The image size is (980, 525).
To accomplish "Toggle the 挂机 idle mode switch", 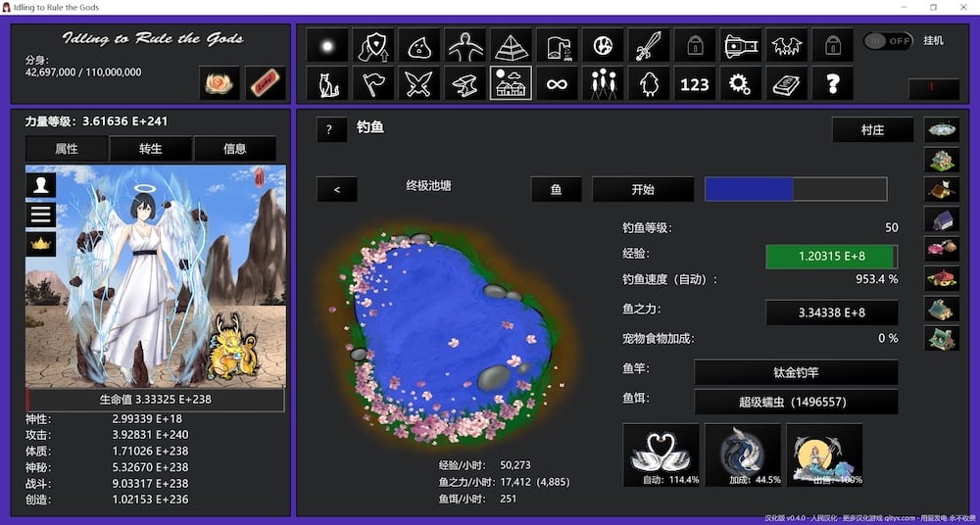I will coord(888,41).
